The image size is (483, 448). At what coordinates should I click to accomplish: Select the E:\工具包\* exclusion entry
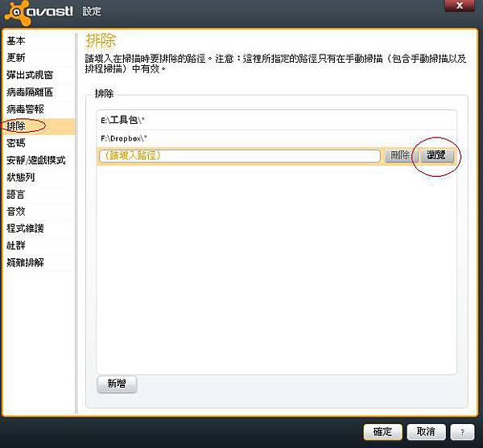coord(276,121)
